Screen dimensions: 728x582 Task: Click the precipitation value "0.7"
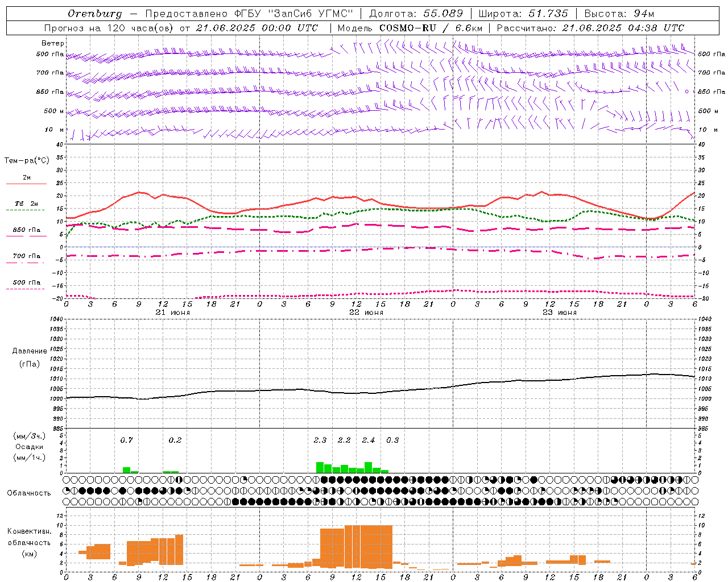(126, 440)
